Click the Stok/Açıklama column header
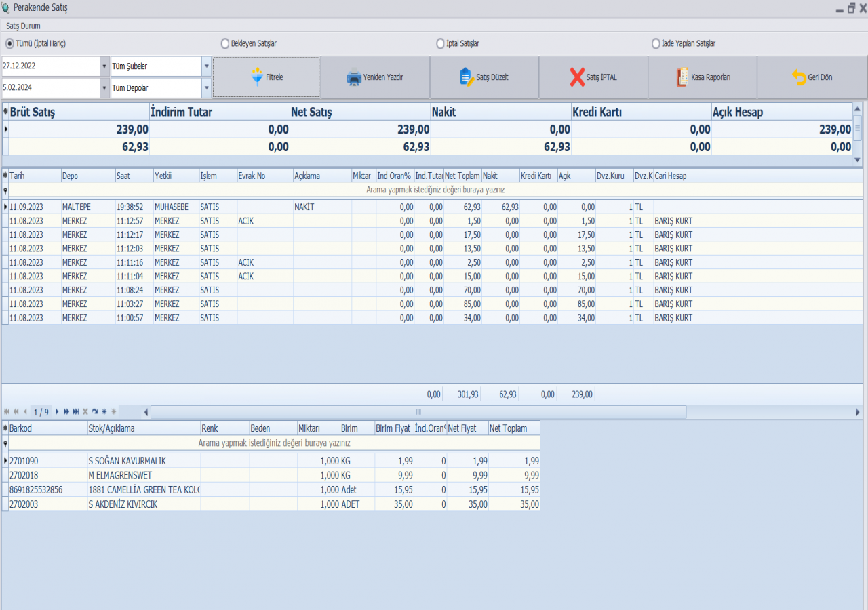Screen dimensions: 868x610 144,428
